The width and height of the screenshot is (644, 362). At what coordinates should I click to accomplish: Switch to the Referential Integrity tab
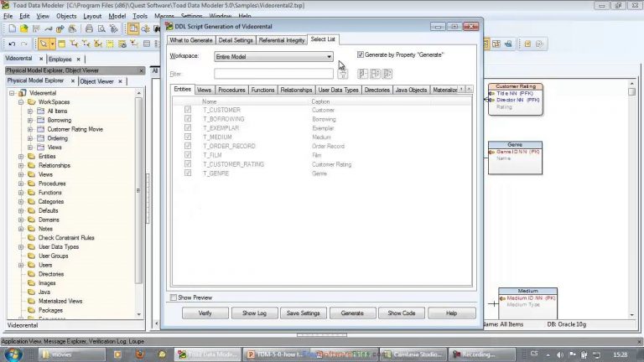(x=282, y=40)
